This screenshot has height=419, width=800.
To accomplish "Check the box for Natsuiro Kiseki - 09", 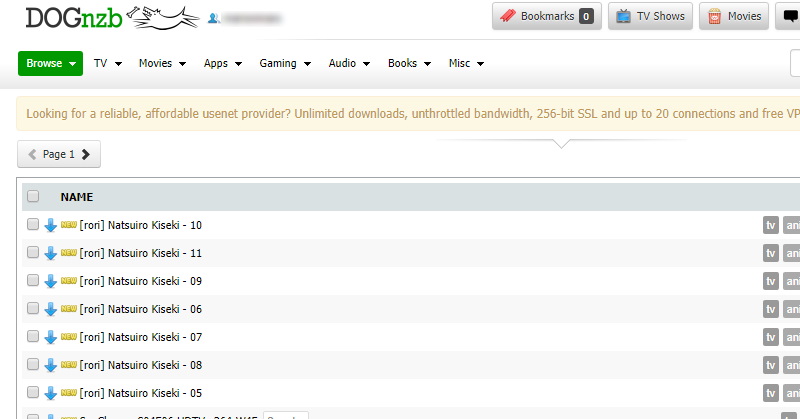I will tap(33, 281).
